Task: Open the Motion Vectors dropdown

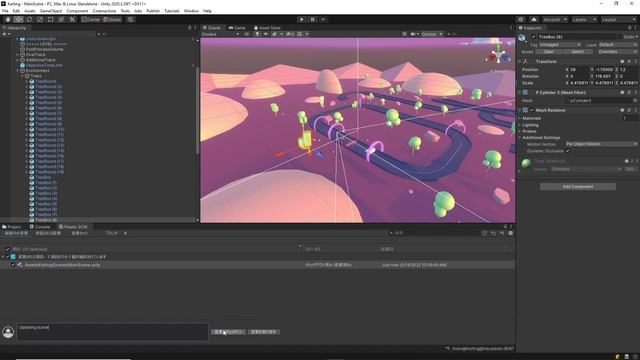Action: coord(601,144)
